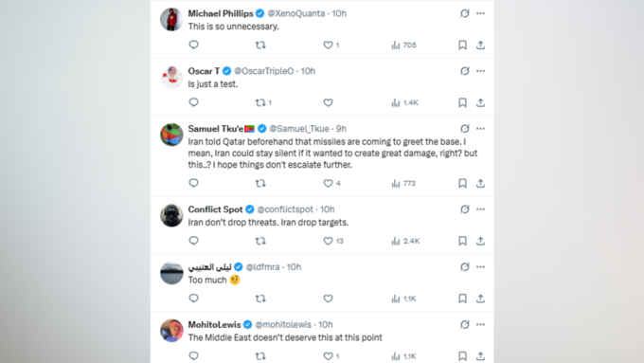Share Michael Phillips' tweet
The height and width of the screenshot is (363, 644).
(480, 45)
